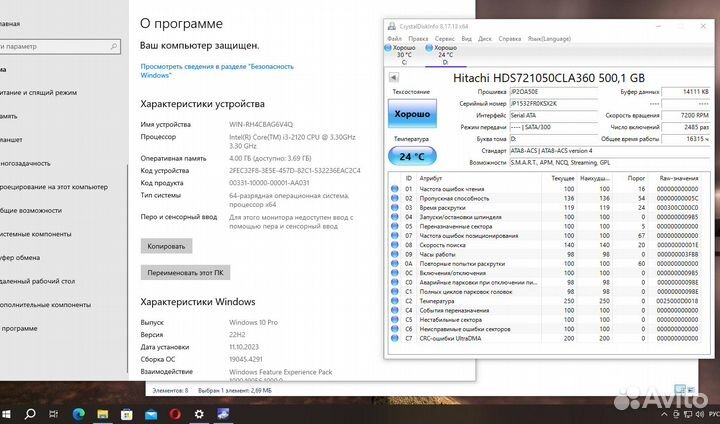The height and width of the screenshot is (424, 720).
Task: Click the serial number field
Action: (553, 104)
